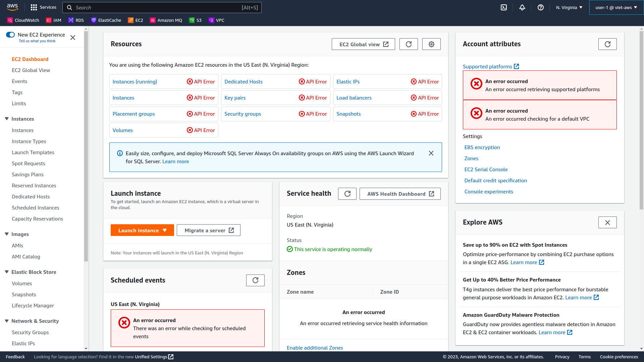
Task: Open EC2 shortcut in favorites bar
Action: click(x=136, y=20)
